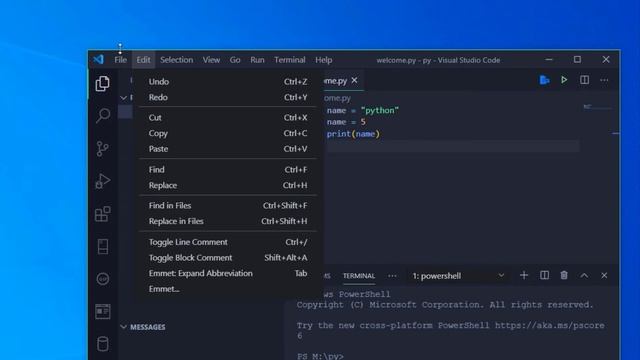Open the powershell terminal selector dropdown
This screenshot has width=640, height=360.
[458, 276]
